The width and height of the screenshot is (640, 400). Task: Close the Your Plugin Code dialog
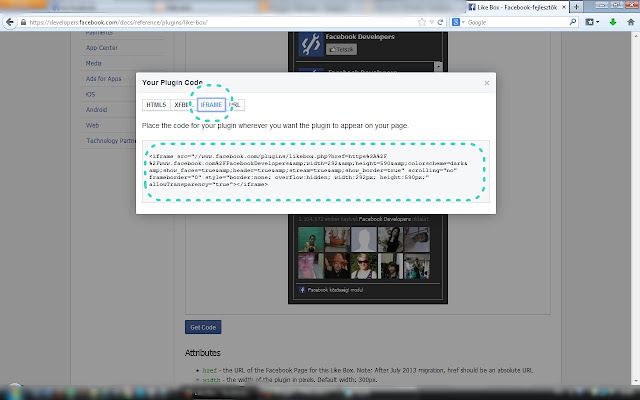pyautogui.click(x=487, y=83)
